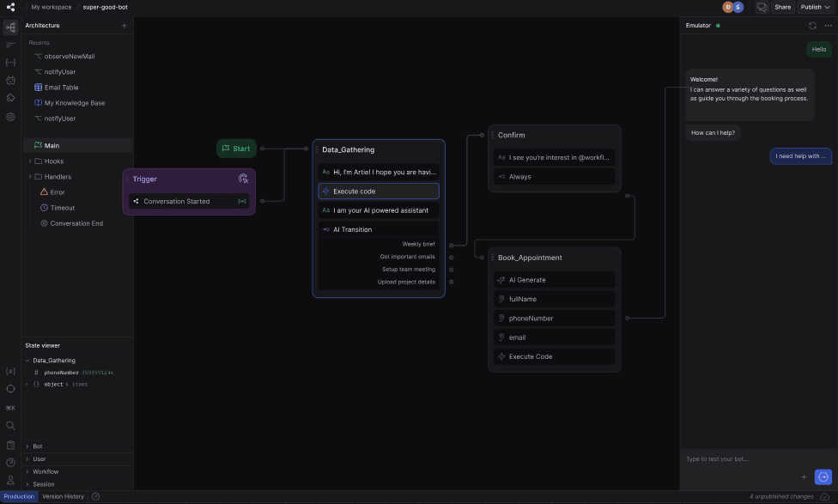Screen dimensions: 838x504
Task: Click the emulator restart refresh icon
Action: pos(812,26)
